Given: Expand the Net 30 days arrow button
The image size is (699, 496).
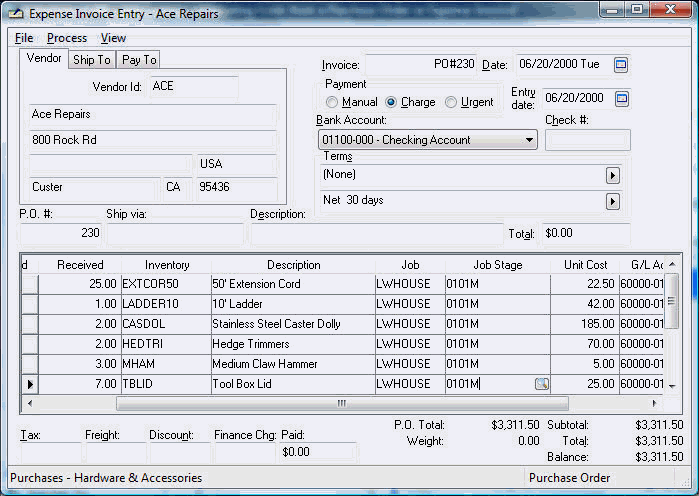Looking at the screenshot, I should click(x=612, y=201).
